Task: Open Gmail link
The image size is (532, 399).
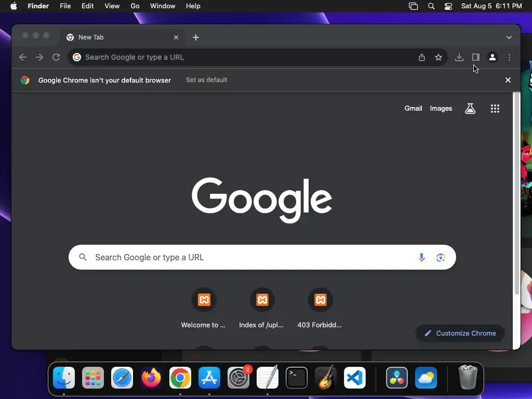Action: pyautogui.click(x=413, y=109)
